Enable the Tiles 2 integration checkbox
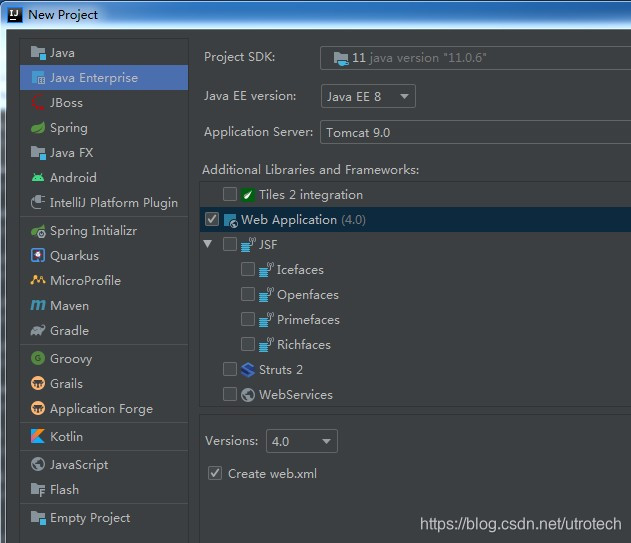The height and width of the screenshot is (543, 631). tap(230, 194)
